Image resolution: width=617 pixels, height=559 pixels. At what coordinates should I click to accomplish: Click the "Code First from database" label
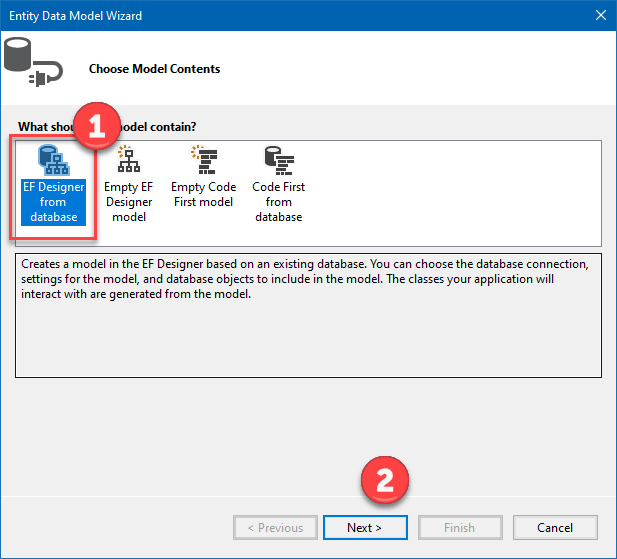click(x=279, y=202)
